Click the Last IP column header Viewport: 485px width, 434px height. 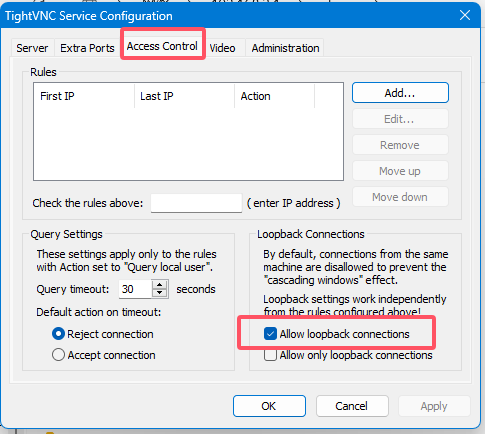184,96
